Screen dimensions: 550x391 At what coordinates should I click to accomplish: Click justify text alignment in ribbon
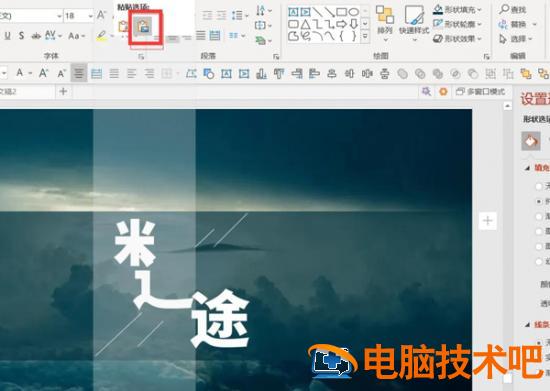click(201, 35)
